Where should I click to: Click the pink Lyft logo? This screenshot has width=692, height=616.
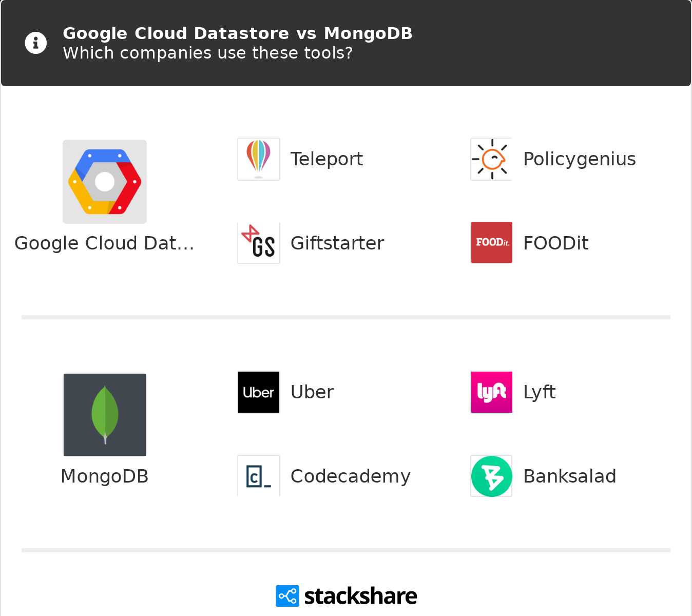492,392
